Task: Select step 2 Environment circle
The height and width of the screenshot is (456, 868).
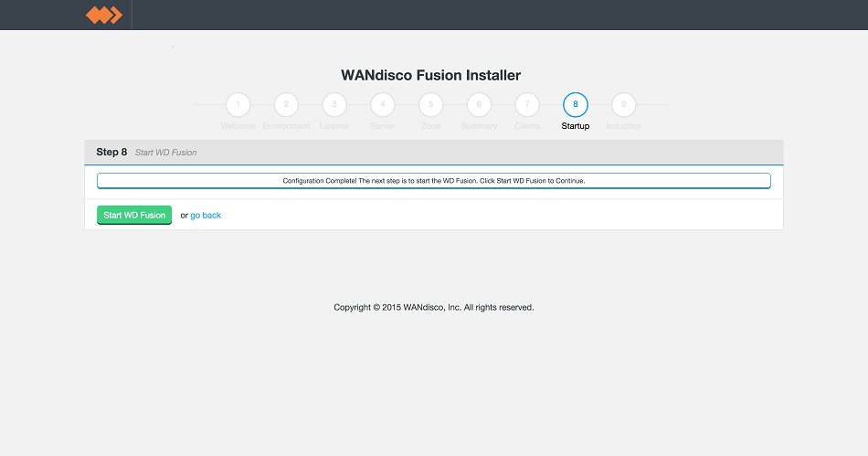Action: coord(286,104)
